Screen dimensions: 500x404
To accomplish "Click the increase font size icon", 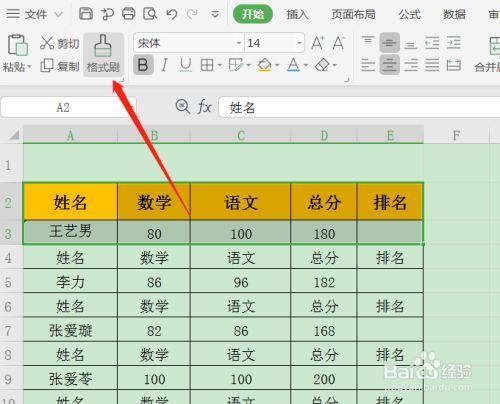I will point(317,43).
